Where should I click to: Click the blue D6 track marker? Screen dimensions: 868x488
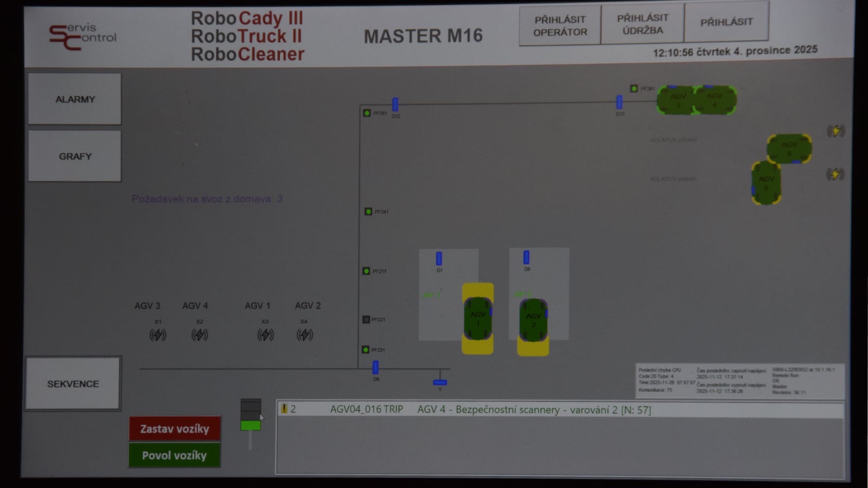(x=375, y=367)
